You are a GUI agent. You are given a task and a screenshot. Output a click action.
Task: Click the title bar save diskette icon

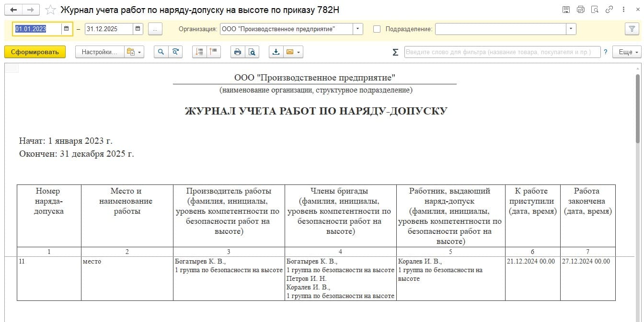[566, 10]
